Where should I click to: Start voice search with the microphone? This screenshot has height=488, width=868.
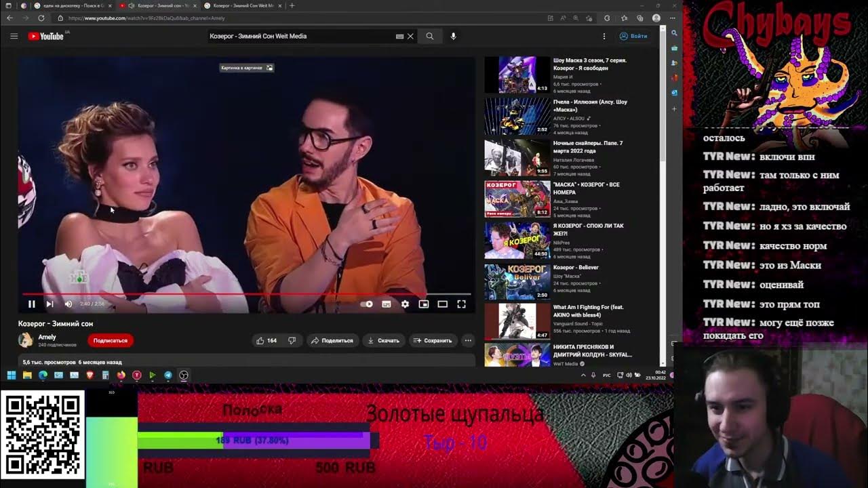[454, 36]
